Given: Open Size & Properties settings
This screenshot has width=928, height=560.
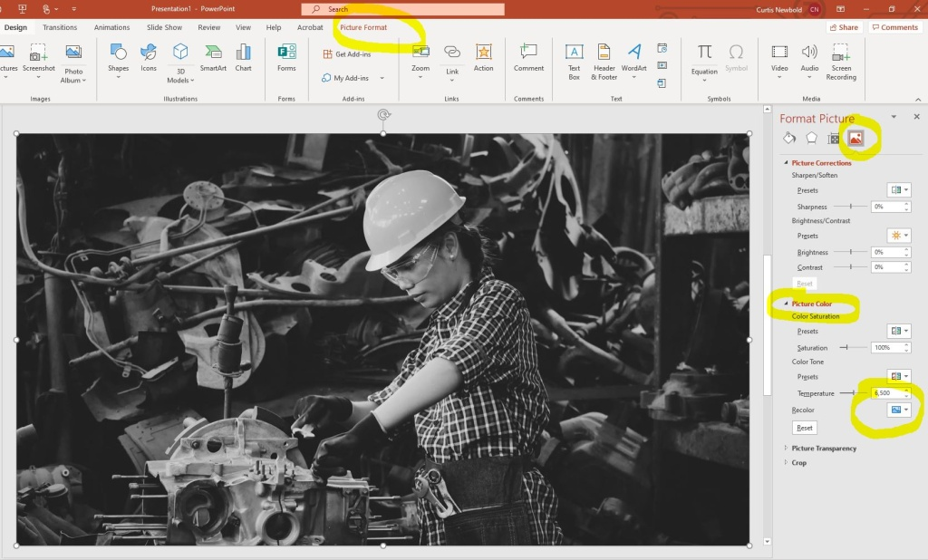Looking at the screenshot, I should pos(833,137).
